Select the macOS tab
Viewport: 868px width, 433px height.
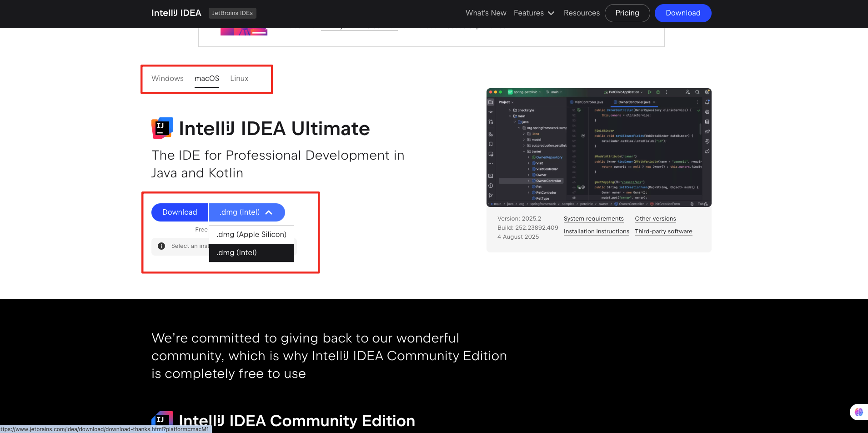pos(207,78)
